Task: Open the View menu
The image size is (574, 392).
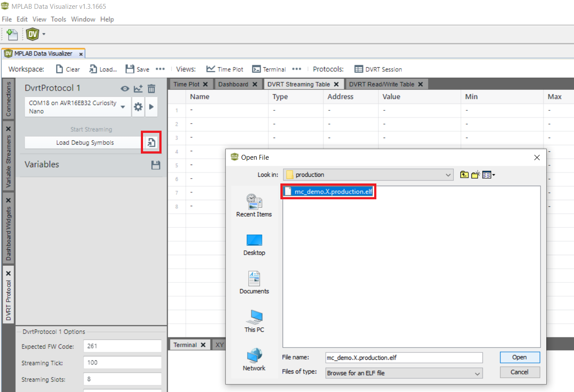Action: click(39, 19)
